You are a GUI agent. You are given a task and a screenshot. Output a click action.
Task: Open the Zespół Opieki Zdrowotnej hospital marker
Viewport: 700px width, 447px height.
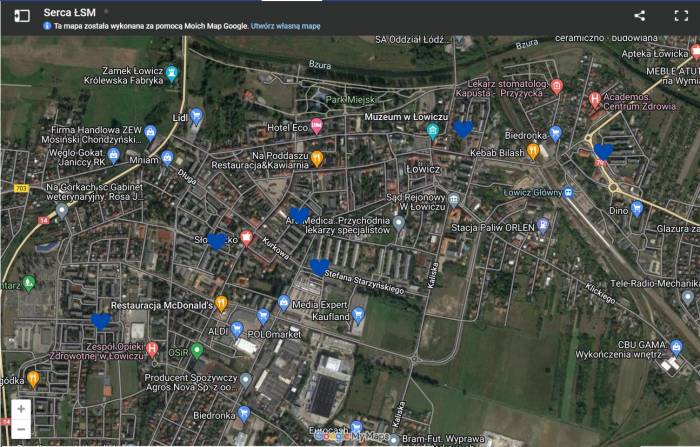tap(152, 350)
